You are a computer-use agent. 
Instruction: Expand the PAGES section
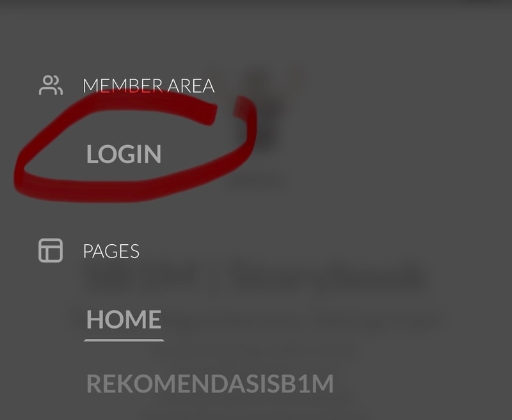pos(111,251)
